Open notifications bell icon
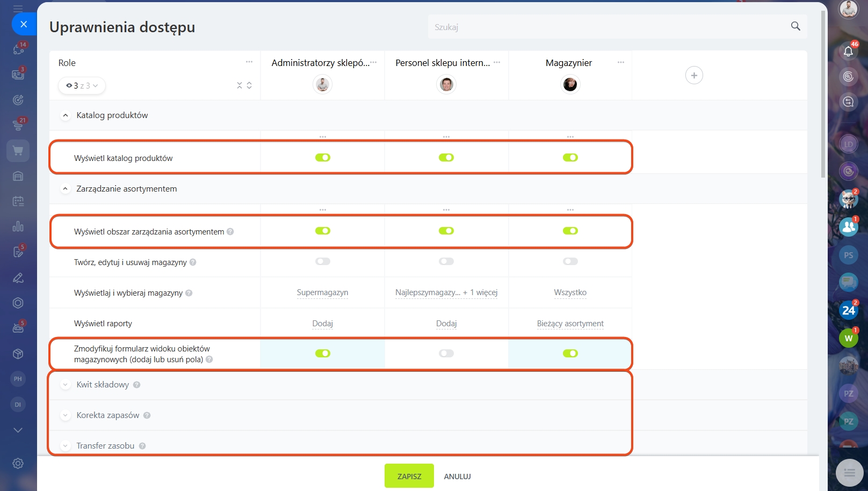868x491 pixels. [849, 51]
